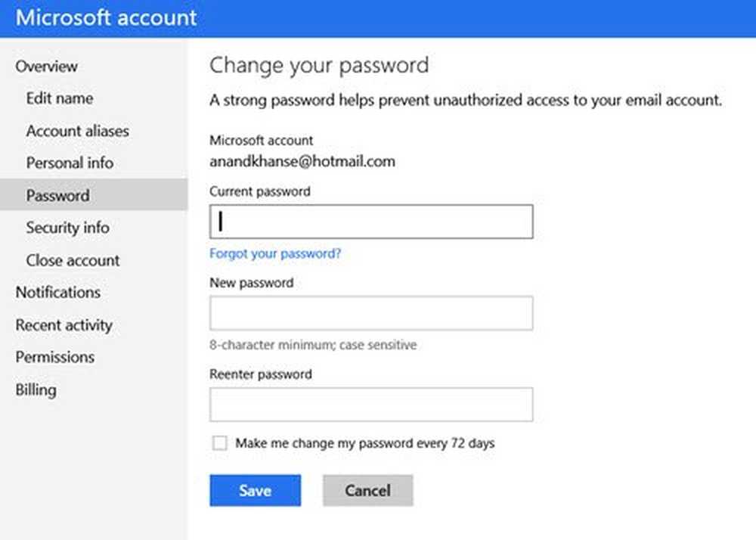Click the Current password field

(x=370, y=222)
